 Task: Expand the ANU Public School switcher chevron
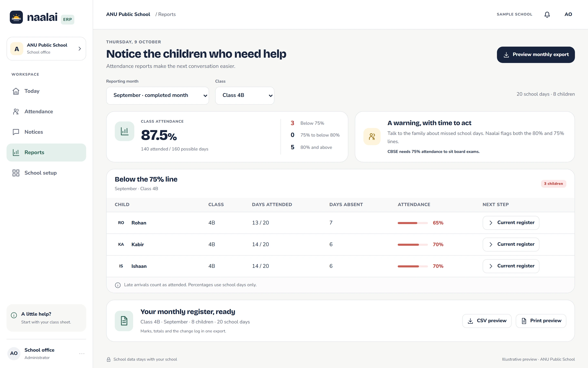(x=79, y=49)
